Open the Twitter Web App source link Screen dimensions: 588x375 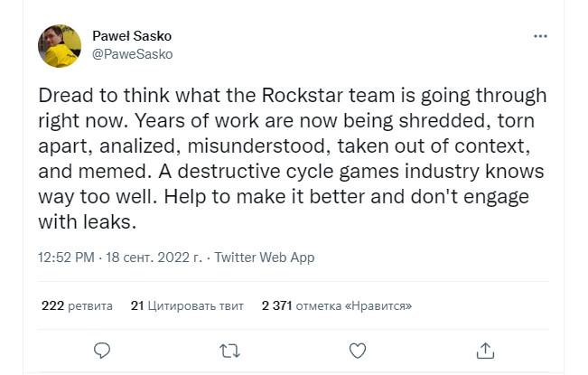tap(264, 258)
